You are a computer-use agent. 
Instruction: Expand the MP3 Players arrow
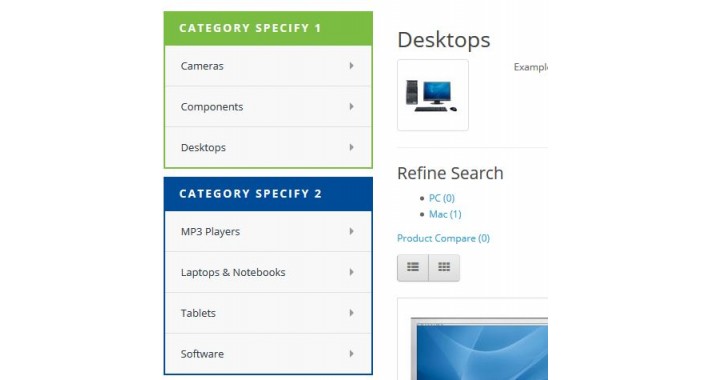[351, 231]
